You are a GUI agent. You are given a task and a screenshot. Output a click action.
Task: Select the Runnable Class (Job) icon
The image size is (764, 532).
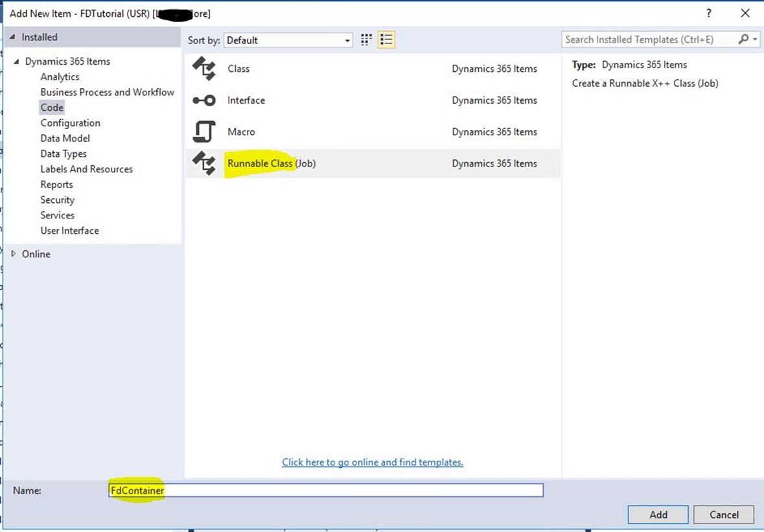point(203,163)
